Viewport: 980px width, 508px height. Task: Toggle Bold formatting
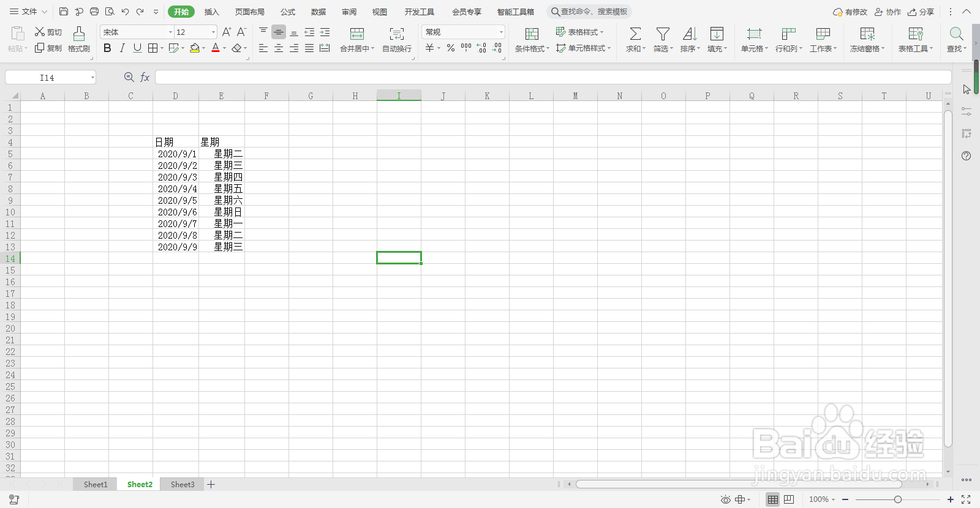[107, 48]
